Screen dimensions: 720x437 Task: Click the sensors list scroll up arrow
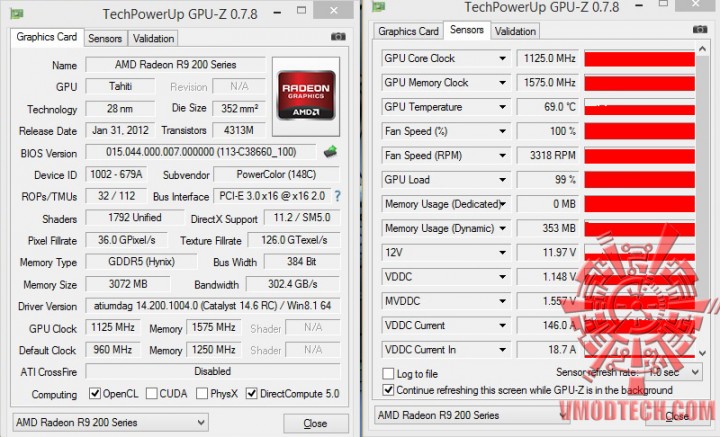pyautogui.click(x=702, y=49)
